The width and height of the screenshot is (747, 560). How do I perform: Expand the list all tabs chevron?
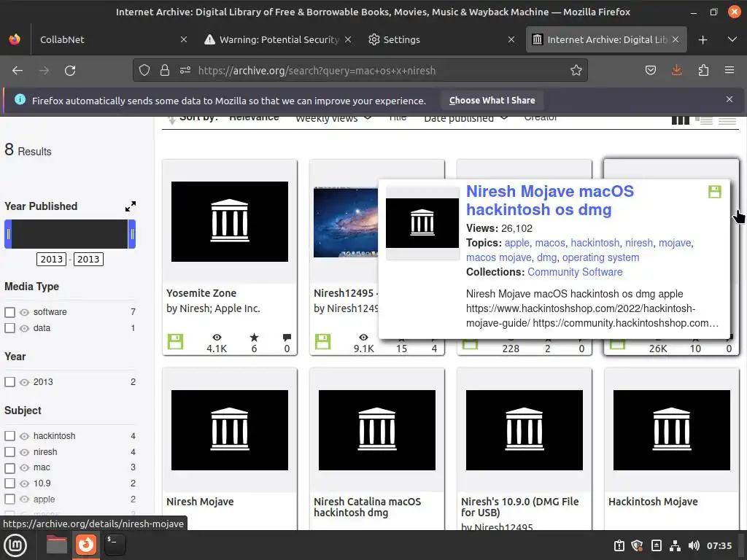732,39
